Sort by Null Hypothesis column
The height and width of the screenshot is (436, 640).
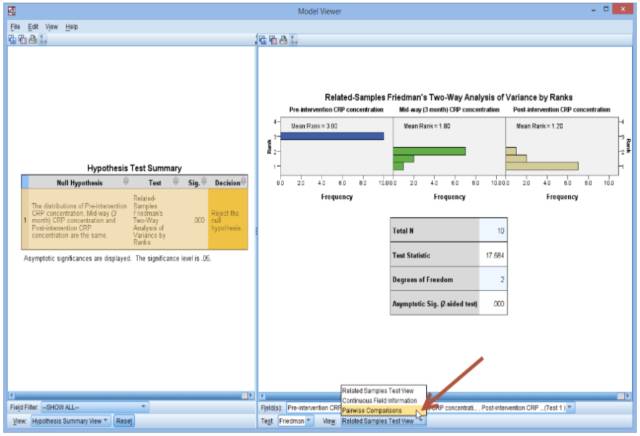80,182
